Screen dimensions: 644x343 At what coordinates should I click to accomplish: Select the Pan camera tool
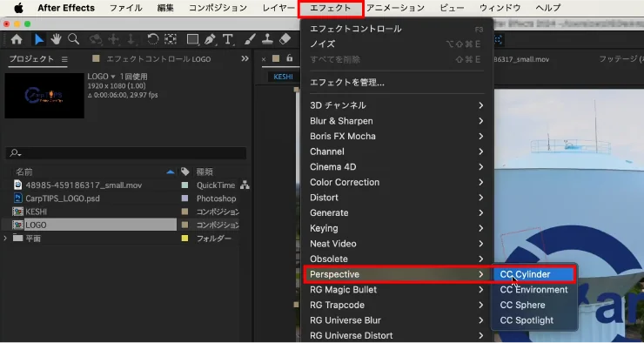tap(113, 39)
